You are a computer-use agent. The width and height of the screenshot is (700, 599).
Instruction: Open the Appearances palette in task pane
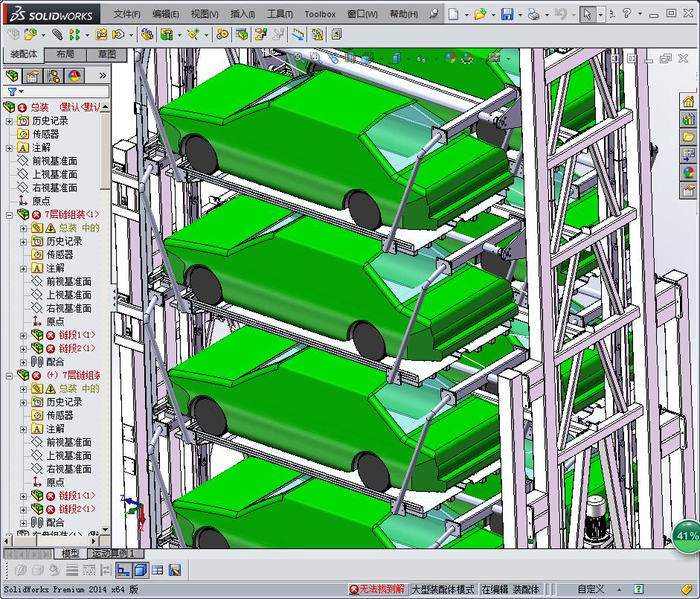[688, 173]
